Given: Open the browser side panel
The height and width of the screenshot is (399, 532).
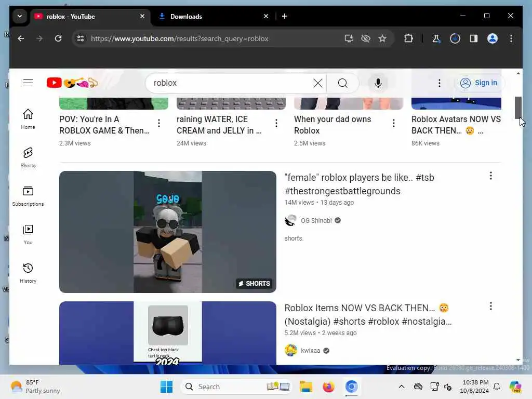Looking at the screenshot, I should click(x=474, y=38).
